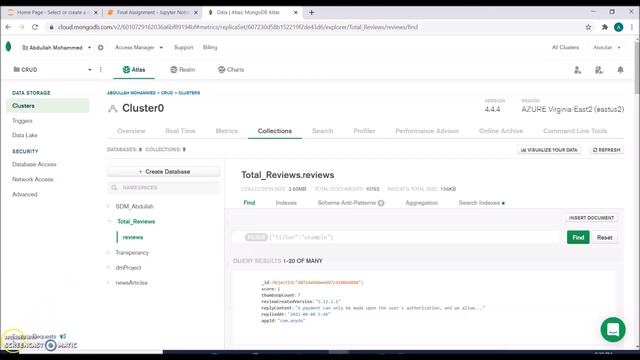This screenshot has height=360, width=640.
Task: Click Insert Document button
Action: point(591,218)
